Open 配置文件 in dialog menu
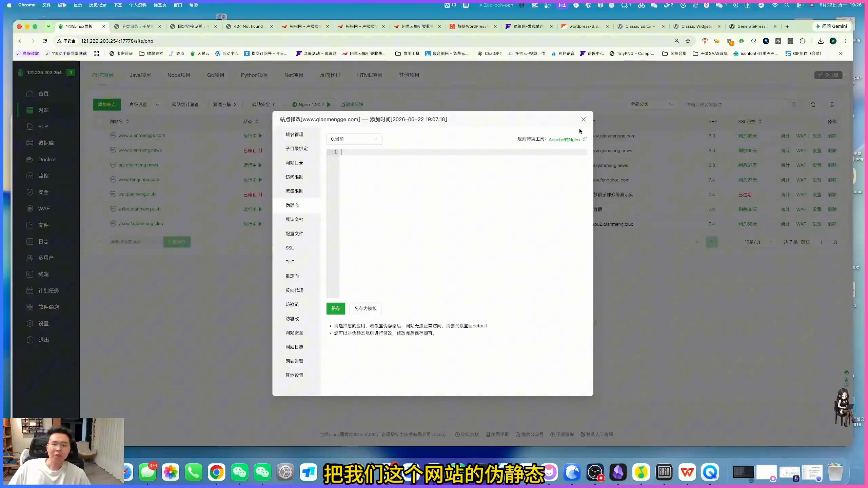 (x=294, y=233)
